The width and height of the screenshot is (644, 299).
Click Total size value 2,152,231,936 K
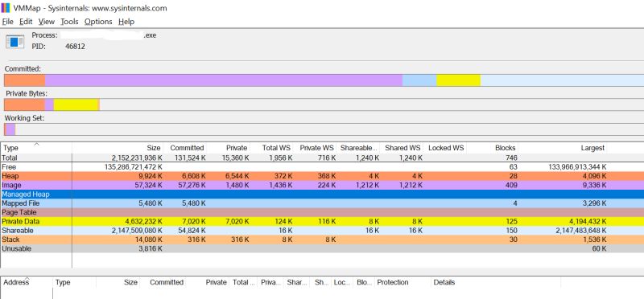tap(137, 158)
